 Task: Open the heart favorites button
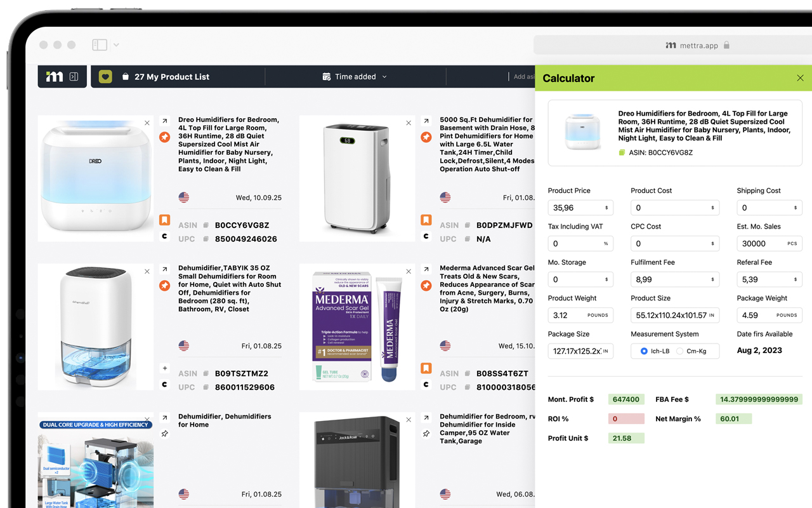point(106,77)
